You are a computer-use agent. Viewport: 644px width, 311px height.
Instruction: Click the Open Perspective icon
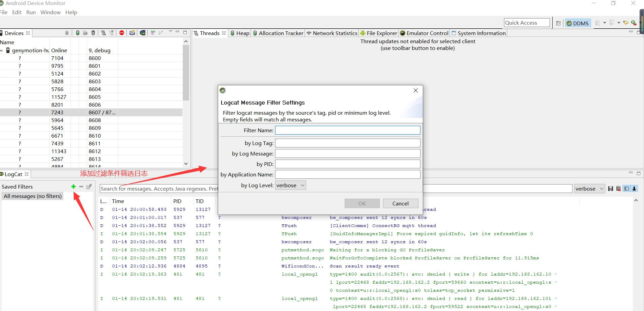pos(558,23)
